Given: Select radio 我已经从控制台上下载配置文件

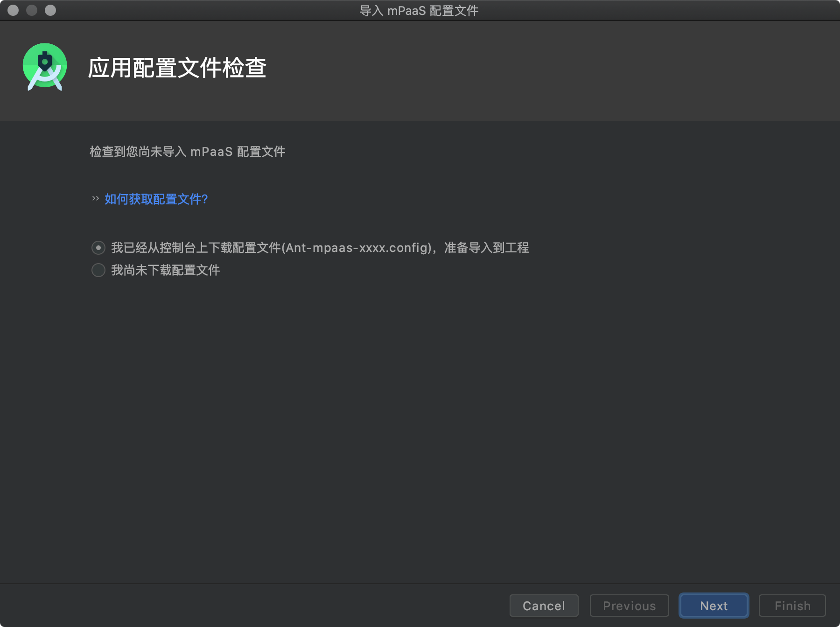Looking at the screenshot, I should (x=98, y=248).
